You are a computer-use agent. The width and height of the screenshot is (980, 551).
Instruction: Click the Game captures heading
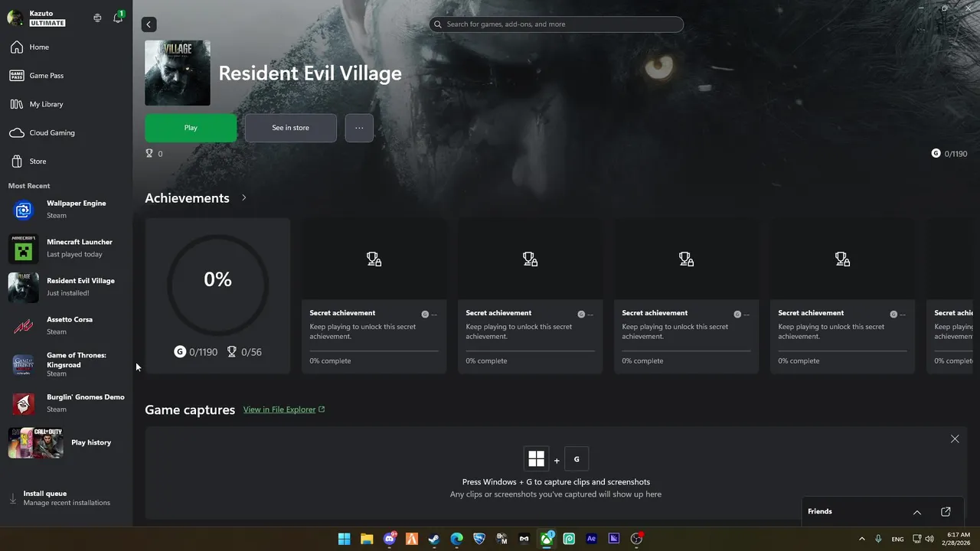point(190,410)
